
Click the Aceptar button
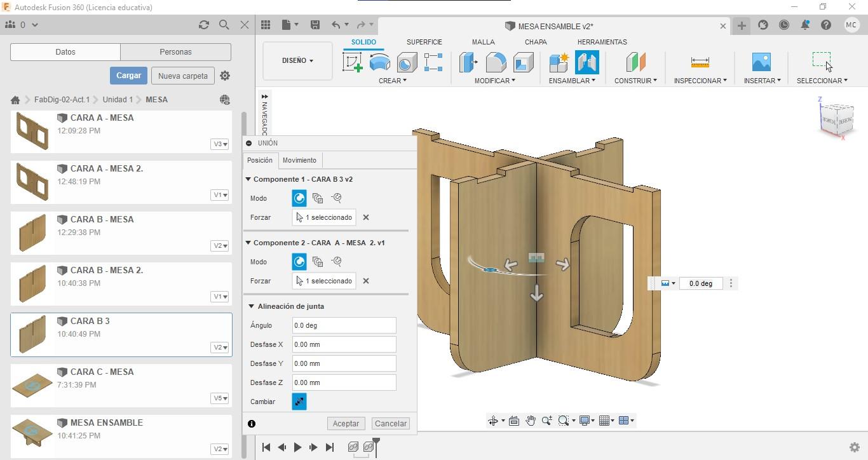pos(346,424)
